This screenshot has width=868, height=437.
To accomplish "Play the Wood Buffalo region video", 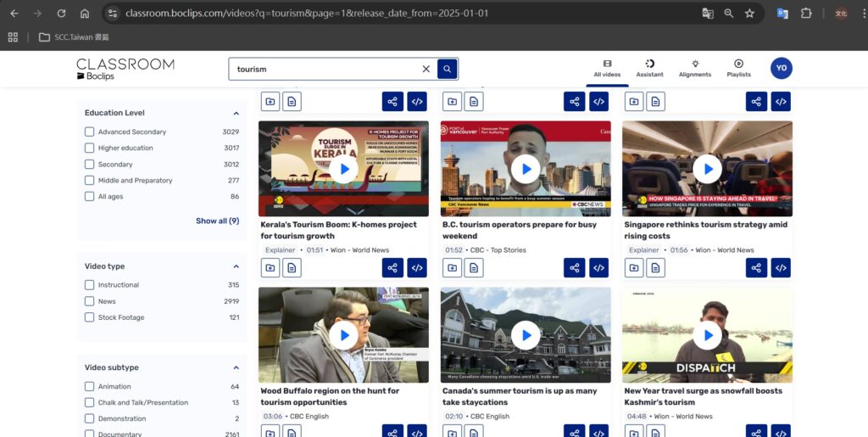I will pyautogui.click(x=343, y=335).
